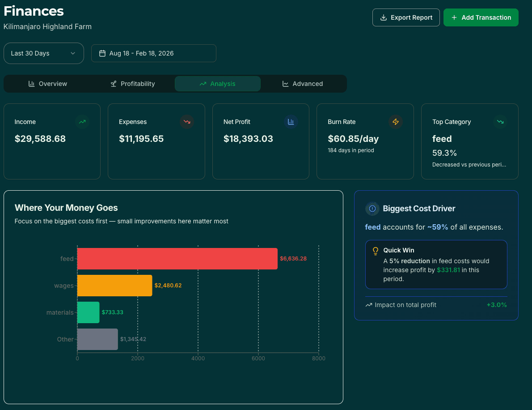532x410 pixels.
Task: Expand the Last 30 Days chevron
Action: coord(73,53)
